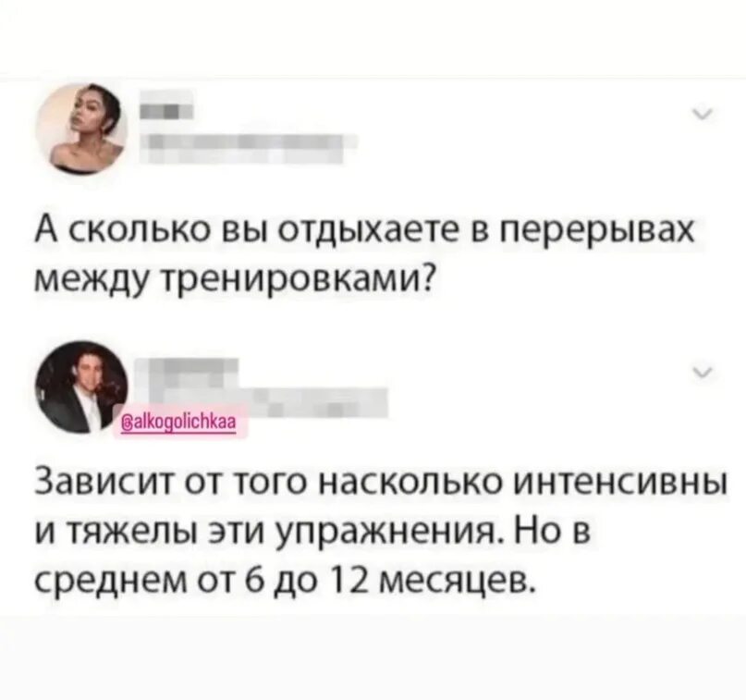746x700 pixels.
Task: Open blurred display name of the first poster
Action: [x=166, y=110]
